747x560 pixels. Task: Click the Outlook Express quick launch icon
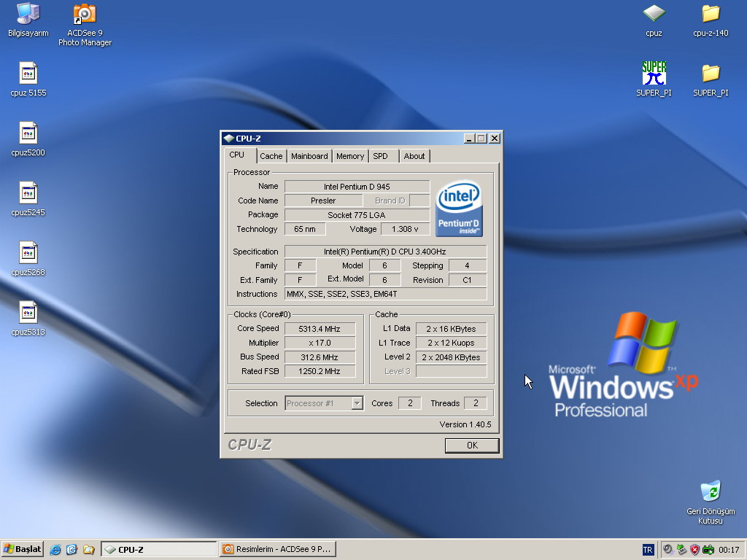tap(72, 550)
